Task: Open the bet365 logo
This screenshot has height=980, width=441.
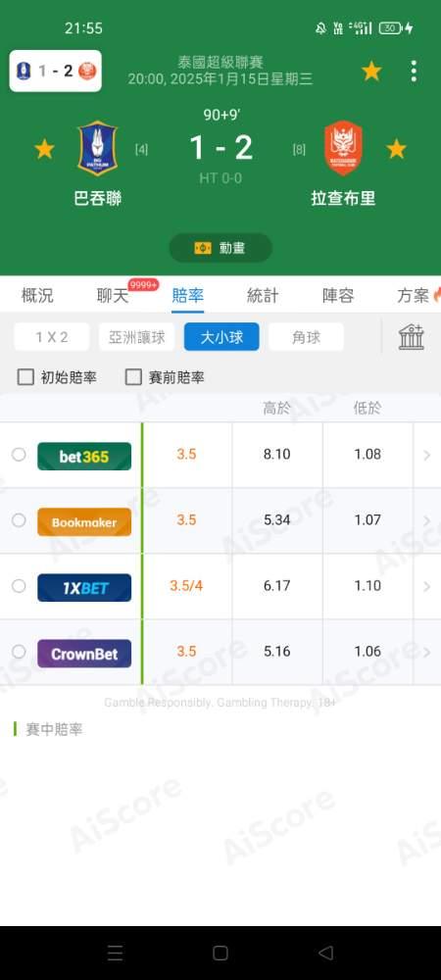Action: [84, 457]
